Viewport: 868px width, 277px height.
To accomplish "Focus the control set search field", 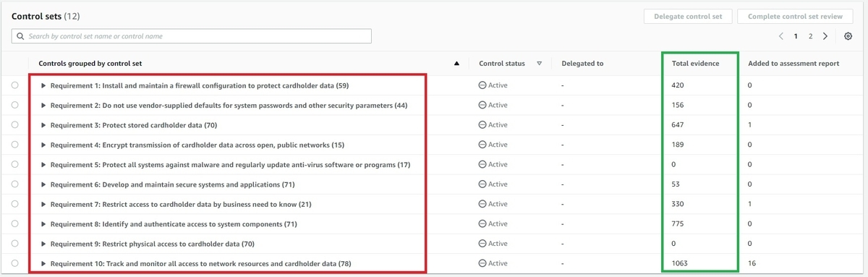I will click(x=192, y=36).
